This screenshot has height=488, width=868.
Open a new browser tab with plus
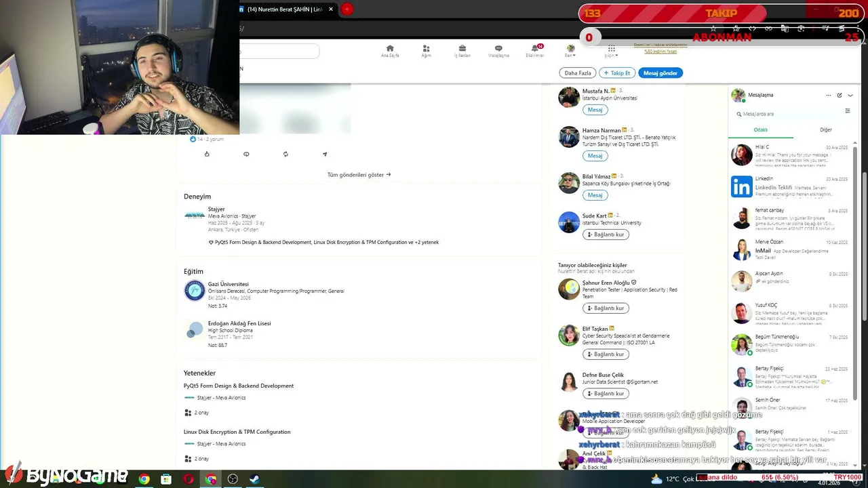click(x=347, y=9)
